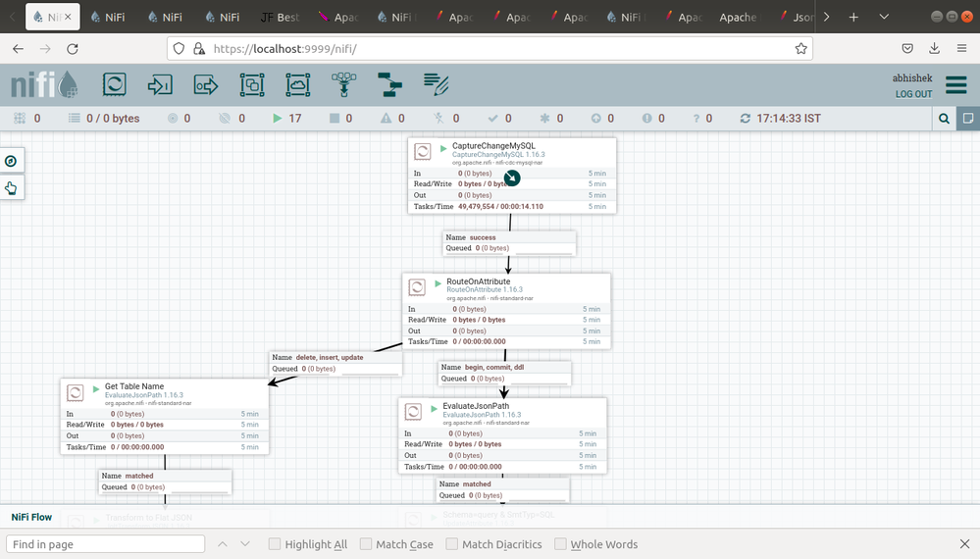
Task: Click the browser back button
Action: click(18, 49)
